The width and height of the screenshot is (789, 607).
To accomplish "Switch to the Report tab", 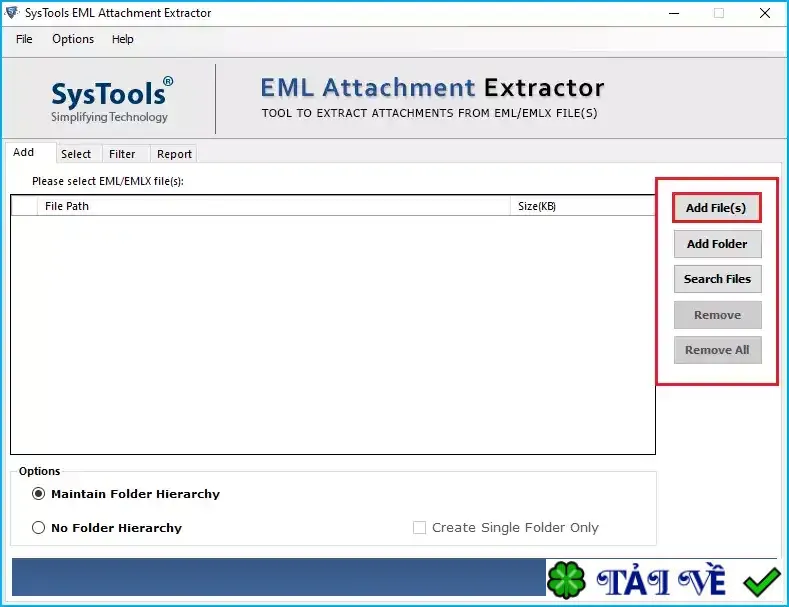I will pos(174,154).
